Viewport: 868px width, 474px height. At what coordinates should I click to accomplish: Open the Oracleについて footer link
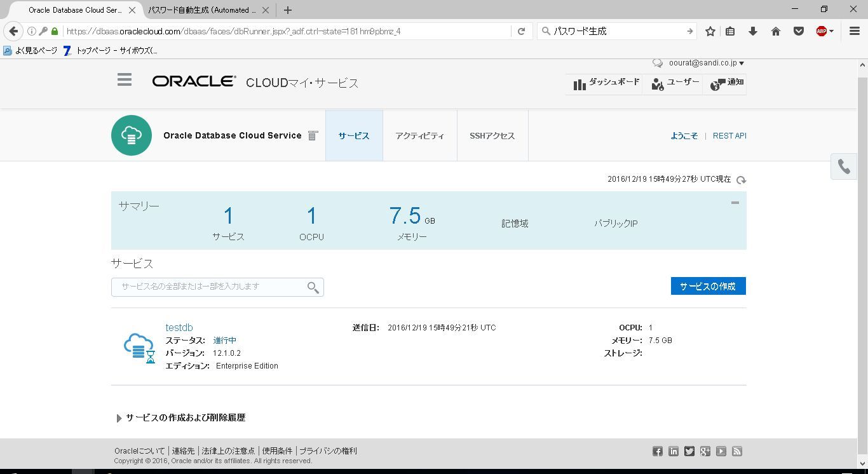click(139, 451)
